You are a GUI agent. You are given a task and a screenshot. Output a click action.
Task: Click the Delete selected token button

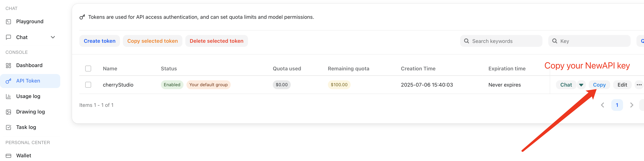pos(216,41)
